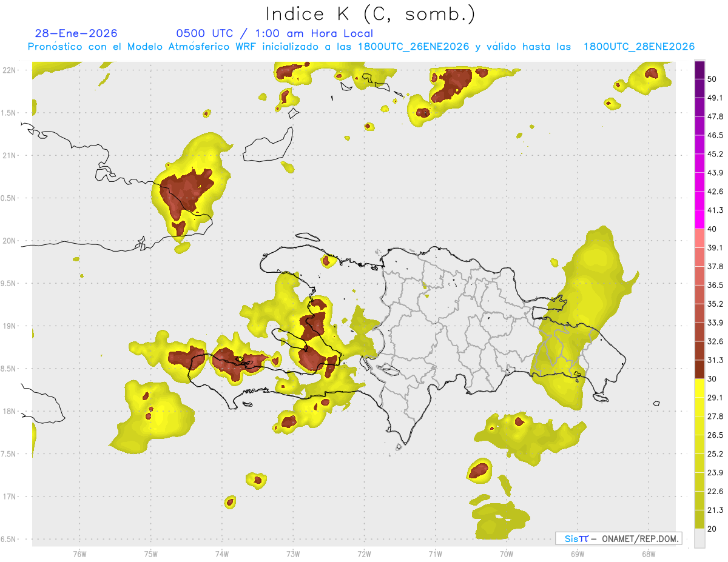Click the "20N" latitude label
Viewport: 728px width, 562px height.
click(9, 241)
